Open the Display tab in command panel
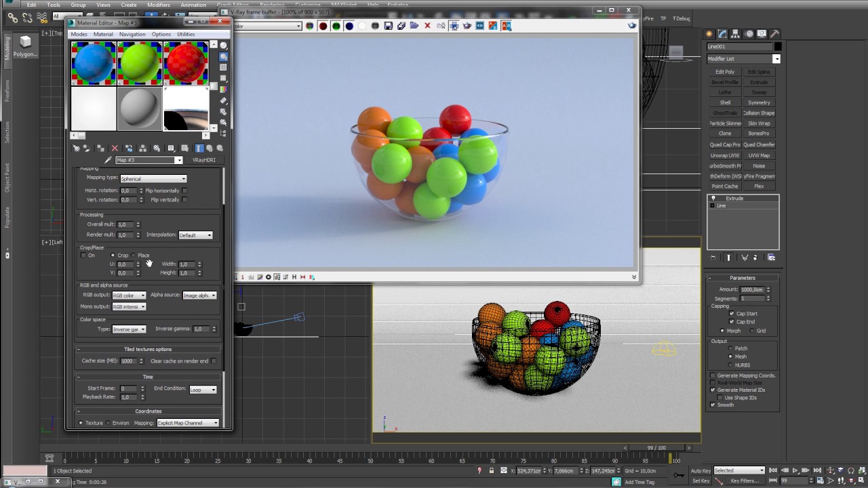Viewport: 868px width, 488px height. 762,34
